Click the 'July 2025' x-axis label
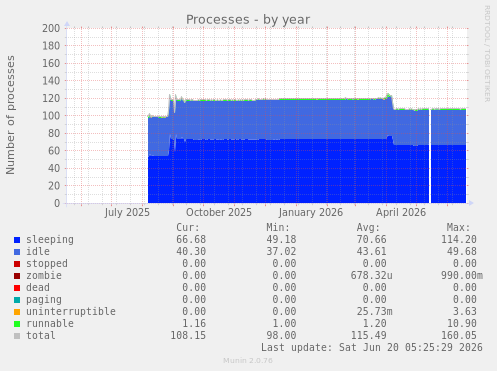Screen dimensions: 497x371 [127, 212]
